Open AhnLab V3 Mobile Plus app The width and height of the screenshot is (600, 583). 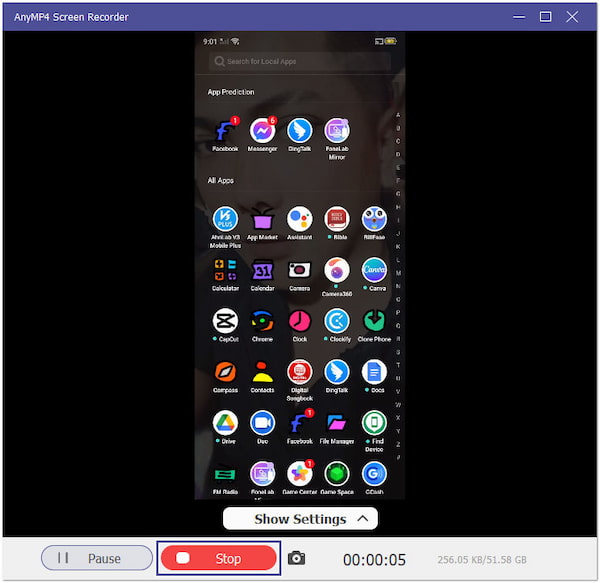point(225,219)
